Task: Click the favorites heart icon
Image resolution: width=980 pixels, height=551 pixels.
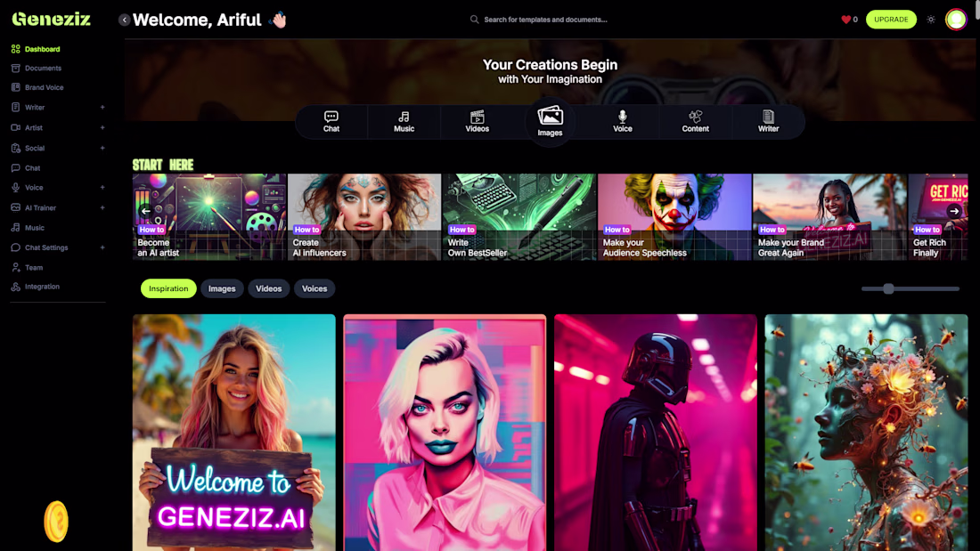Action: [845, 20]
